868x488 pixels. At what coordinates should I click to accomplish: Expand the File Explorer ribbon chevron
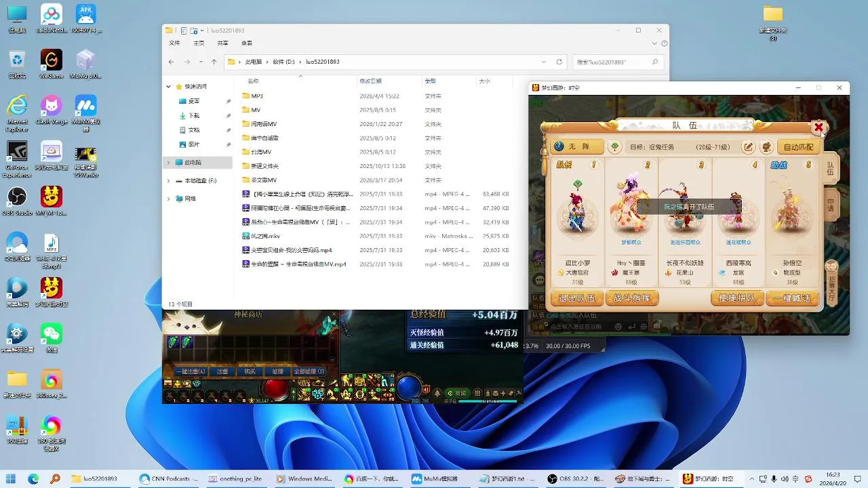pyautogui.click(x=654, y=43)
